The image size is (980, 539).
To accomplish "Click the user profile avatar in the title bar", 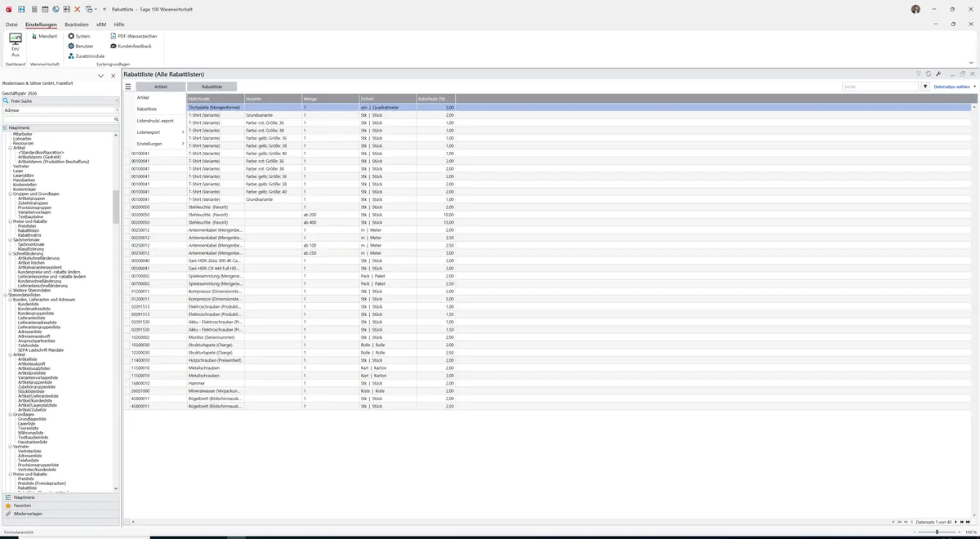I will (915, 9).
